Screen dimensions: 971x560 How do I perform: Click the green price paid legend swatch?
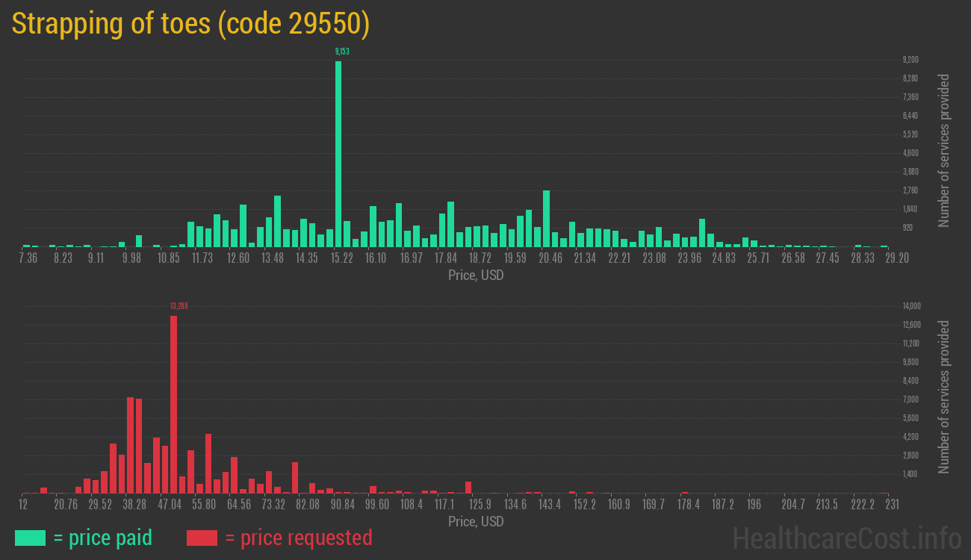[x=30, y=538]
